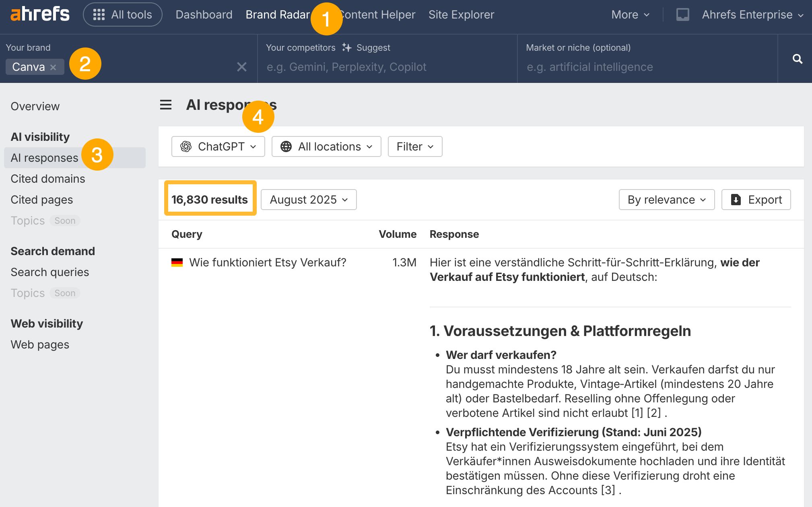Click the hamburger menu icon beside the AI responses heading

(x=166, y=105)
